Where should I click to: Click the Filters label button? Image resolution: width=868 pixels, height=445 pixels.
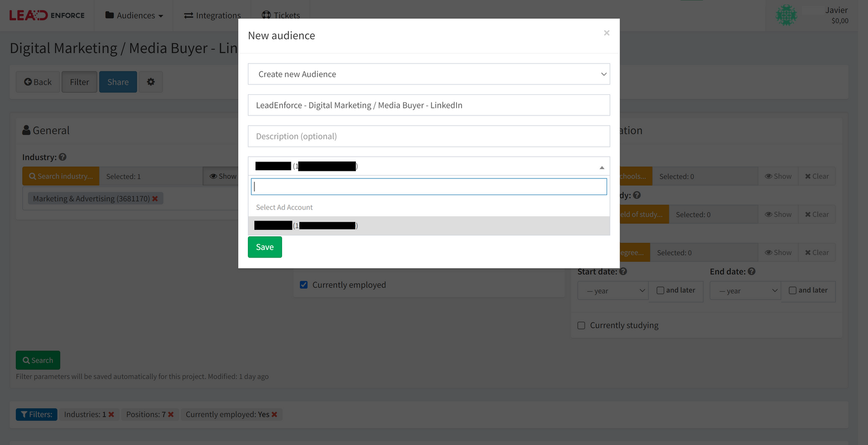[36, 415]
